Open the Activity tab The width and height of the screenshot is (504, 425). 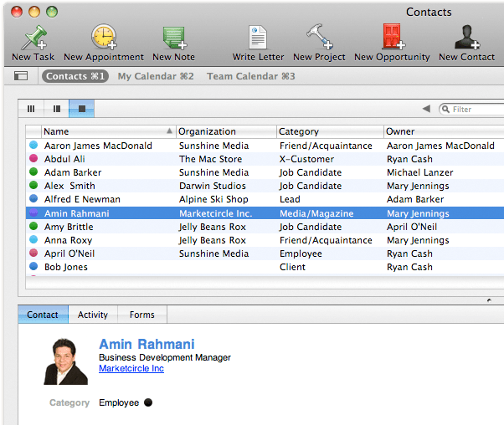(93, 315)
